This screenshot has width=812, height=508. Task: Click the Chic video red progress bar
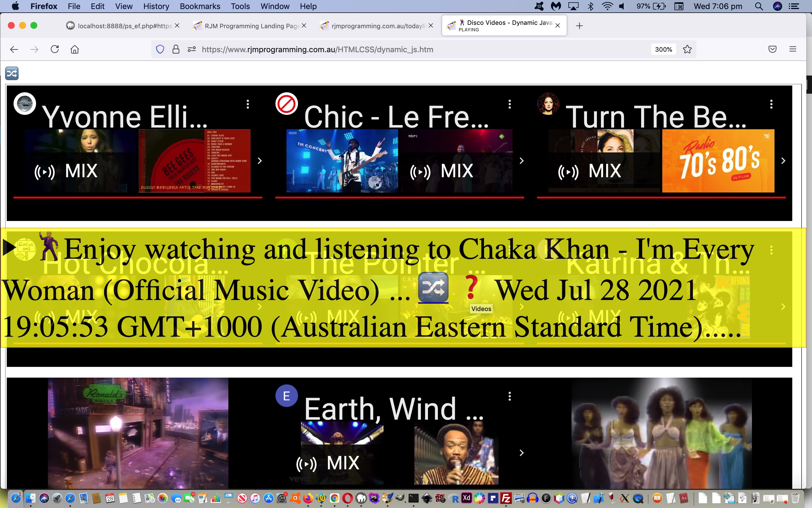[x=400, y=198]
